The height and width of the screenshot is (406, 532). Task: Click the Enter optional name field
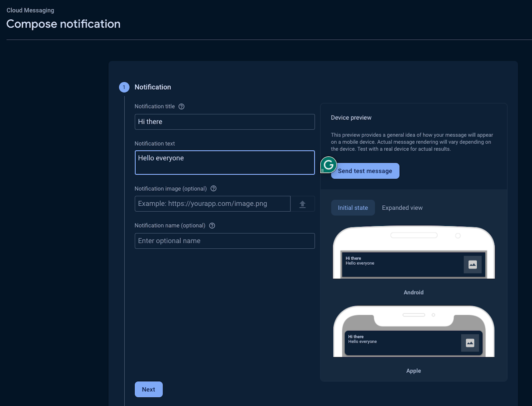tap(225, 241)
